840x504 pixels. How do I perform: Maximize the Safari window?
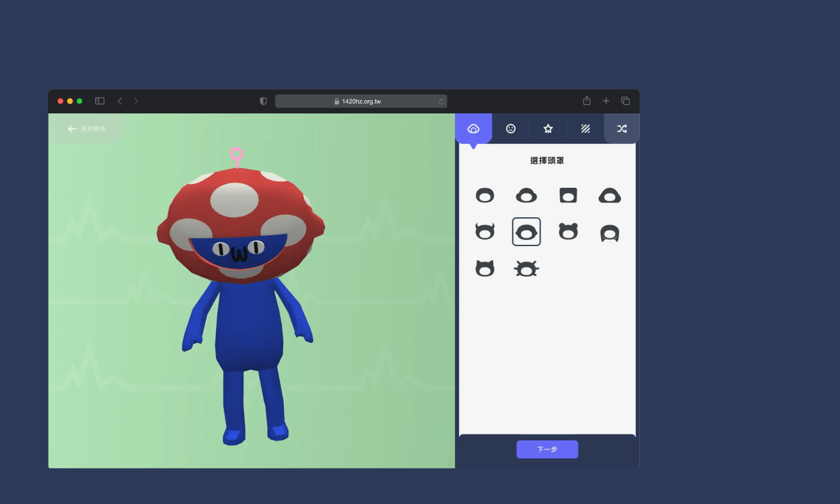pos(79,101)
